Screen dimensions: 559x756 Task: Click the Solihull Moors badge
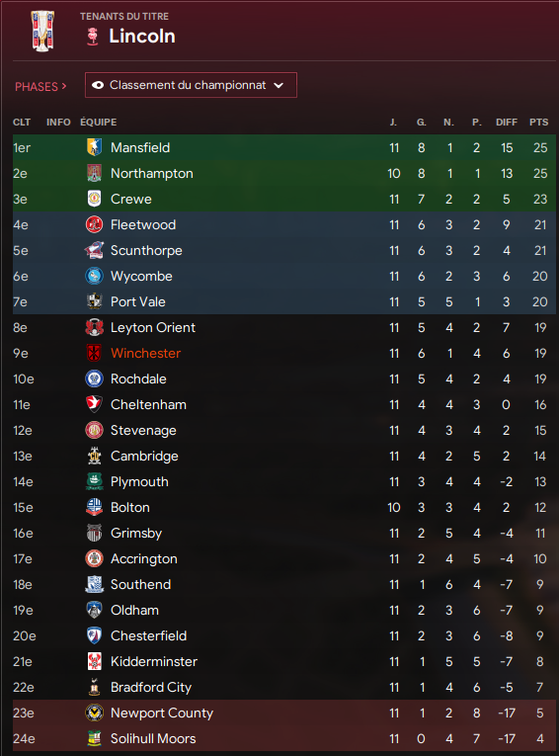[94, 738]
